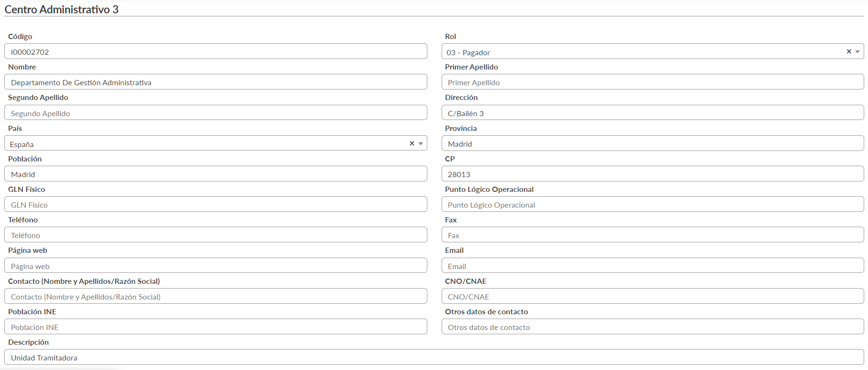Clear the Rol selection with the x icon

pyautogui.click(x=848, y=51)
